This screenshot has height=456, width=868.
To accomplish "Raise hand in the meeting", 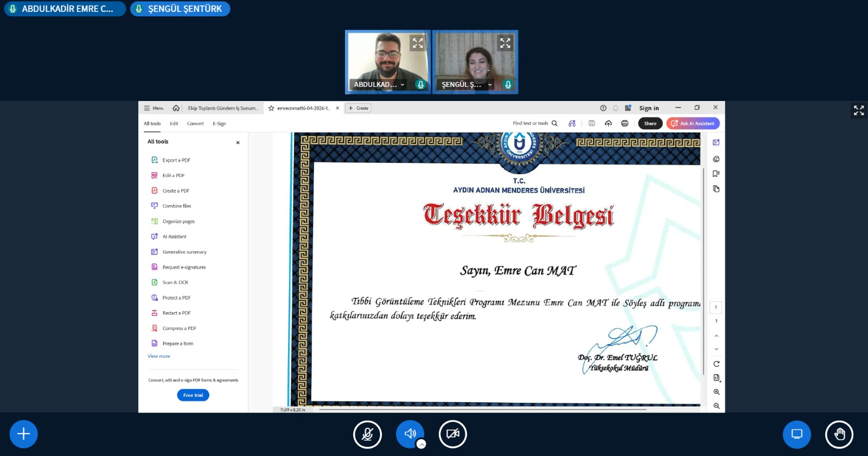I will click(x=839, y=434).
